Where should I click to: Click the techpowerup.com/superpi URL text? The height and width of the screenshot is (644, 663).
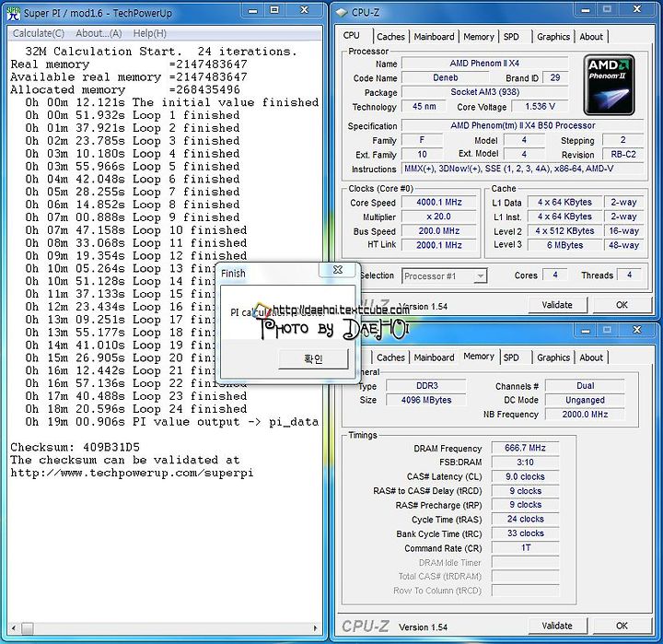tap(132, 473)
